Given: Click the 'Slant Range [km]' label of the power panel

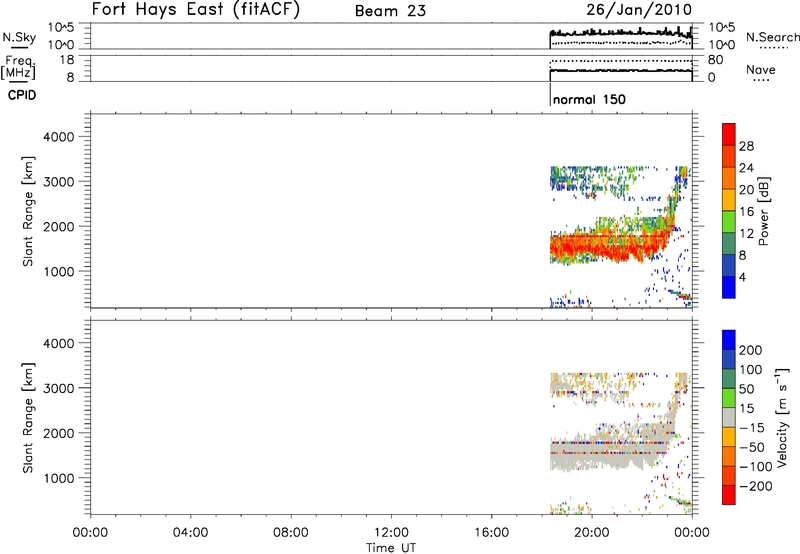Looking at the screenshot, I should (x=28, y=211).
